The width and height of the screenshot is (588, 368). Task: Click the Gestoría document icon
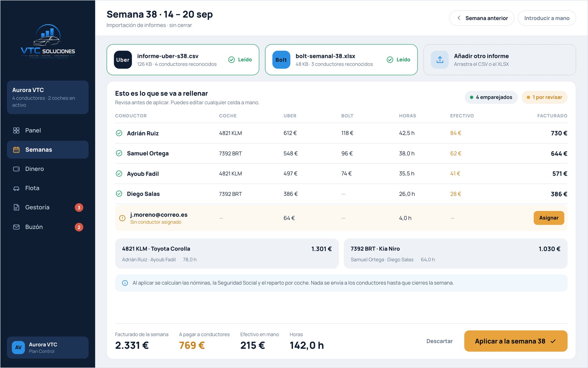[16, 207]
